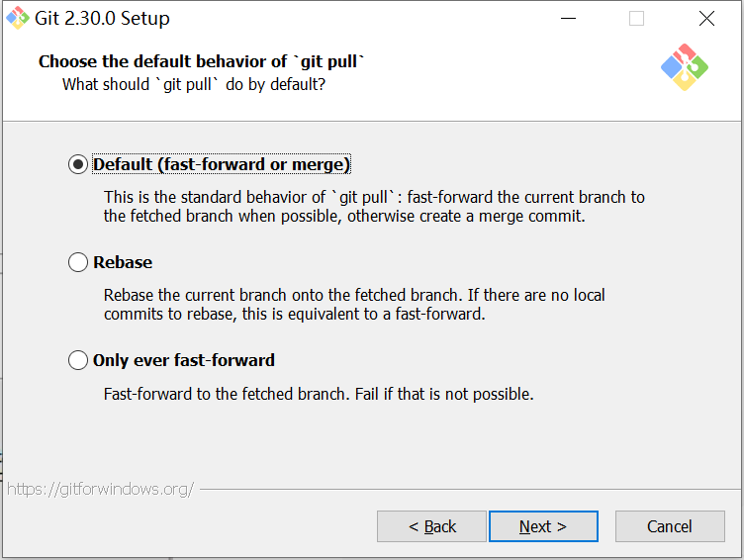The image size is (744, 560).
Task: Click the "Fail if that is not possible" description
Action: 319,394
